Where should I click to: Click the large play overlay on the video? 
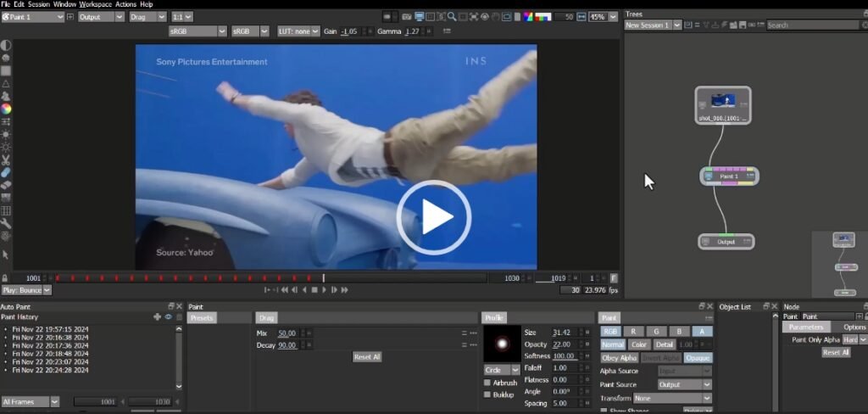point(433,217)
